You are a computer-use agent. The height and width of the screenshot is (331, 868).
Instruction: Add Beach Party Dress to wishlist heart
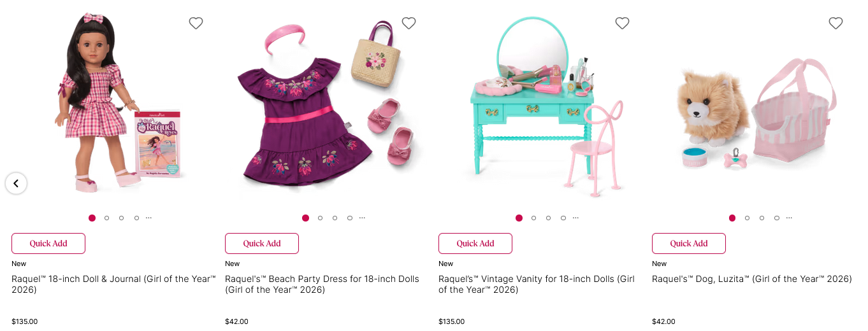[x=409, y=23]
